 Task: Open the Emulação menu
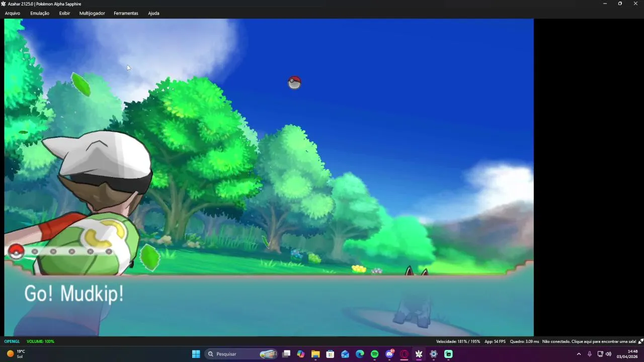[40, 13]
